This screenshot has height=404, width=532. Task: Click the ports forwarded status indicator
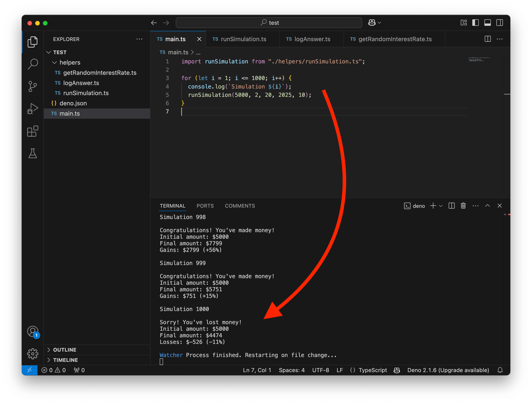pyautogui.click(x=79, y=370)
